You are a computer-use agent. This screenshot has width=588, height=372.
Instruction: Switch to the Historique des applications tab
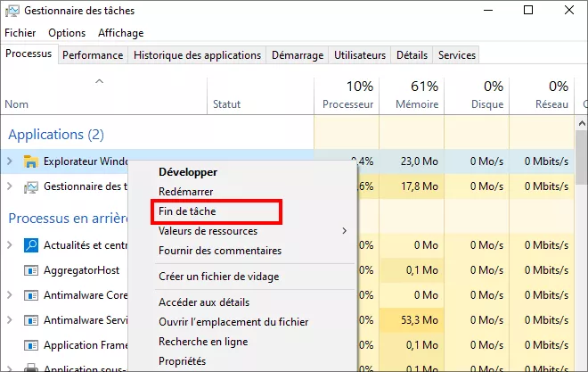coord(197,55)
